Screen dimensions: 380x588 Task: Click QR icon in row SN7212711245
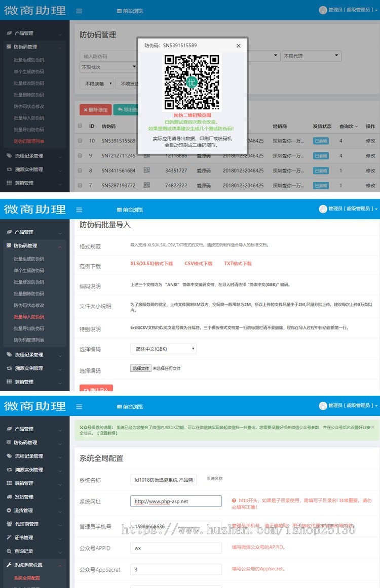click(x=146, y=156)
